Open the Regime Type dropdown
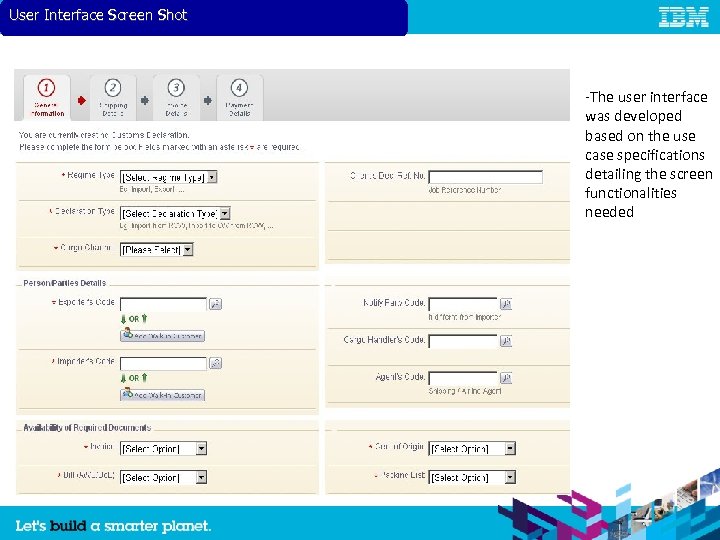720x540 pixels. pyautogui.click(x=169, y=177)
